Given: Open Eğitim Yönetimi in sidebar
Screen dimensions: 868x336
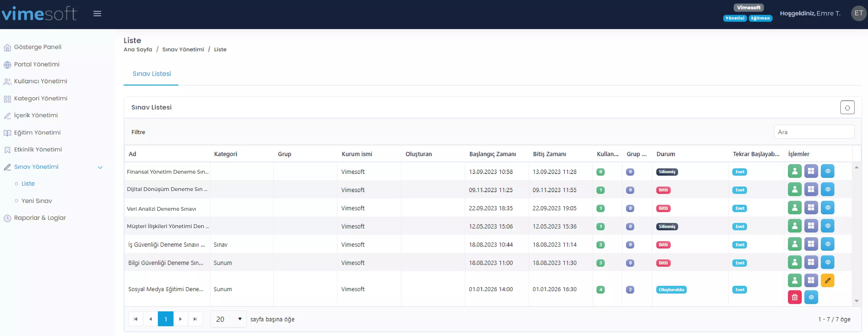Looking at the screenshot, I should click(x=37, y=133).
